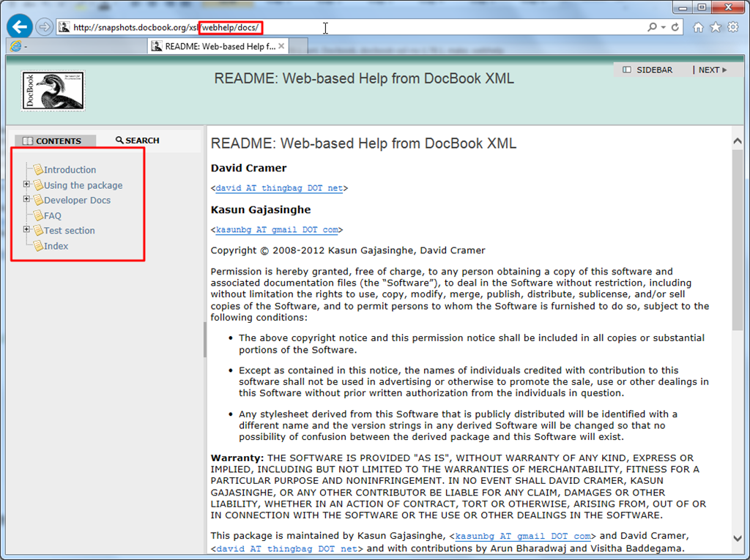
Task: Click the kasunbg email link in maintainer paragraph
Action: click(x=523, y=536)
